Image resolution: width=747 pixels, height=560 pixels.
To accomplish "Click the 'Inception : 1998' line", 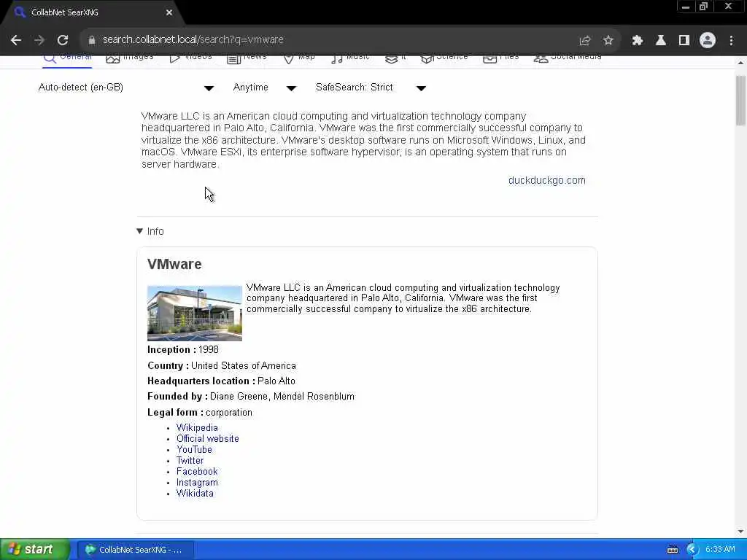I will click(x=183, y=350).
